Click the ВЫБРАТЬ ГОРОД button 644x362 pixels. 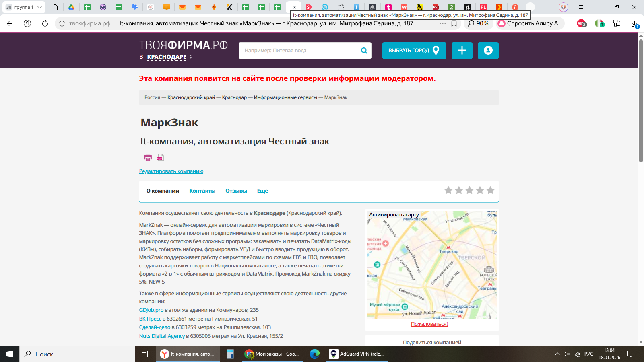coord(414,51)
